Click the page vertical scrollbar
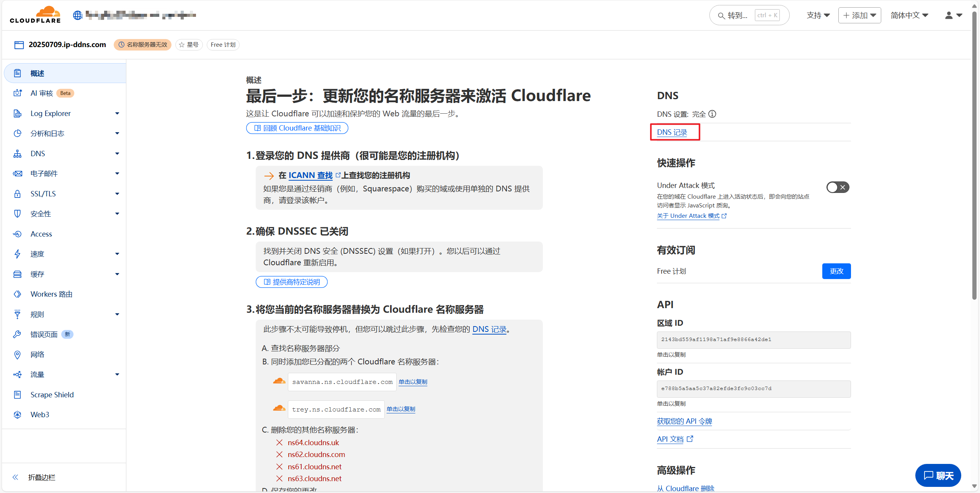 974,155
